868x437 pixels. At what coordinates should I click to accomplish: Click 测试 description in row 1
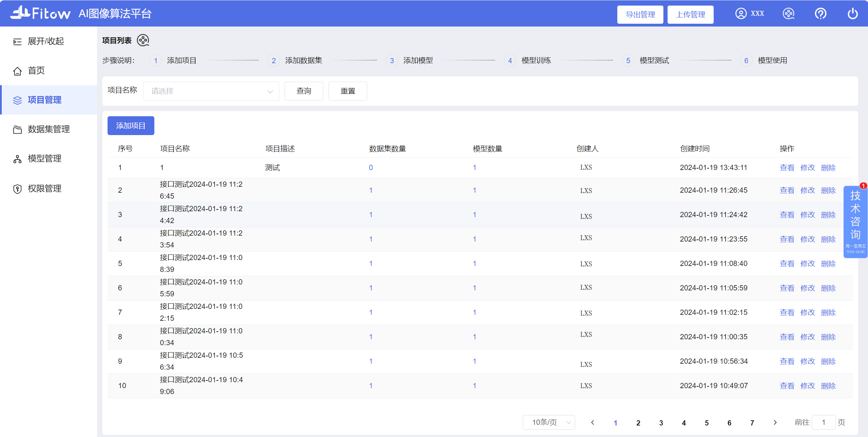[272, 168]
